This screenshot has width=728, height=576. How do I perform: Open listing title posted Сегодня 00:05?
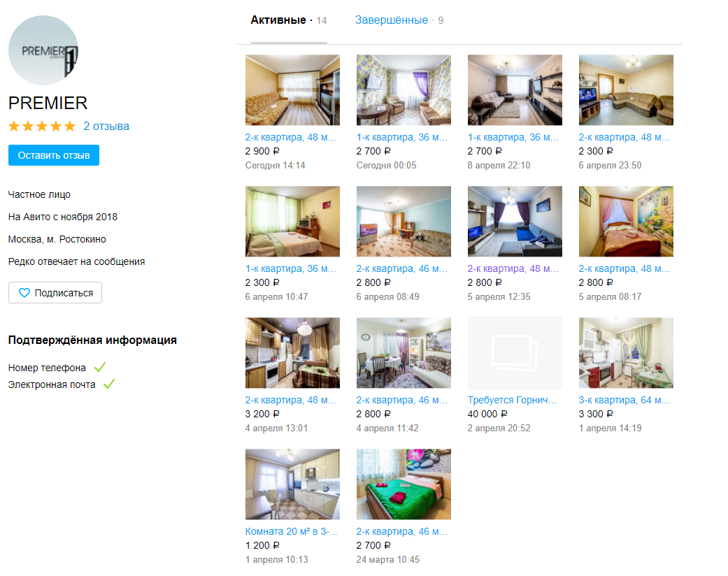coord(402,138)
